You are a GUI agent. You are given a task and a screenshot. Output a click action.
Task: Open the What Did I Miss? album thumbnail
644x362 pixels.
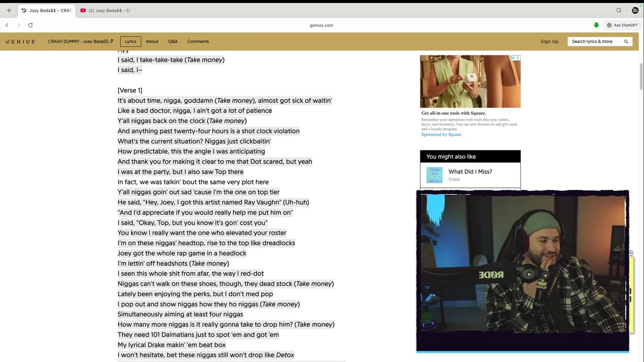click(434, 175)
